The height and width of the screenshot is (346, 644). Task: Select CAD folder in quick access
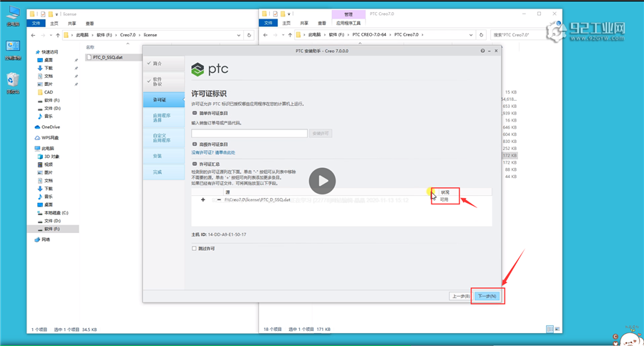(x=49, y=92)
